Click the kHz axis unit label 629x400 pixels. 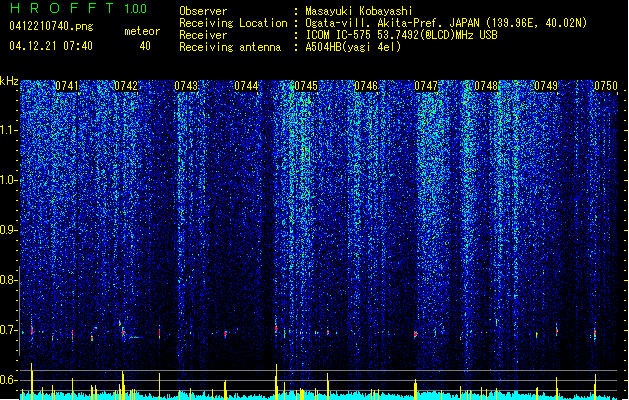click(9, 81)
